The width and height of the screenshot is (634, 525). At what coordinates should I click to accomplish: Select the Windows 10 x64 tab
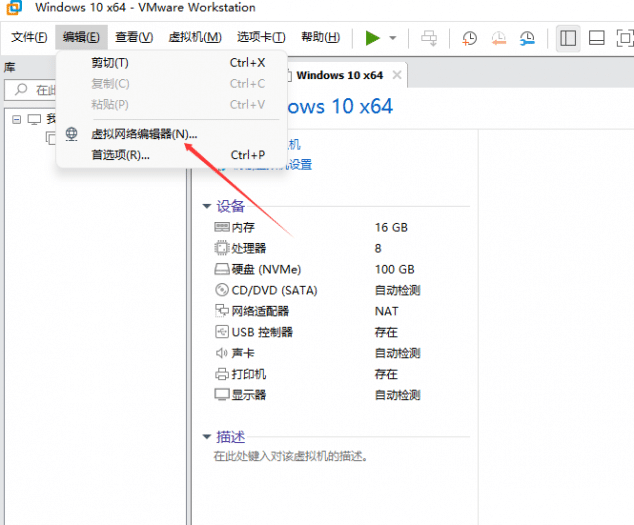coord(339,75)
